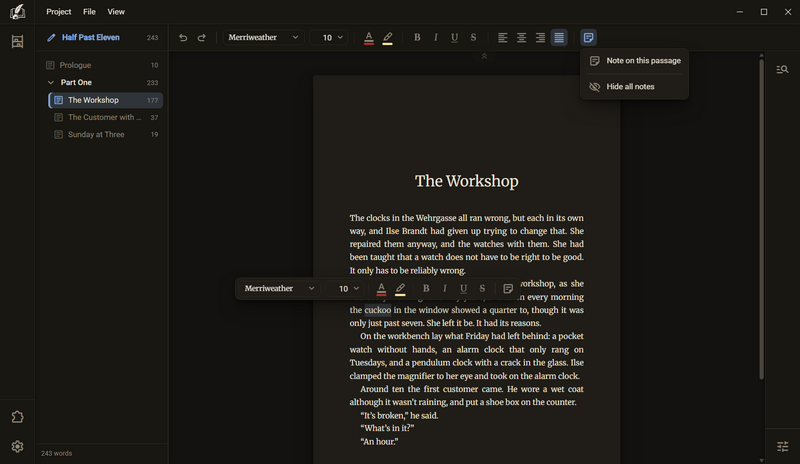The width and height of the screenshot is (800, 464).
Task: Click the scrollbar down arrow
Action: (761, 460)
